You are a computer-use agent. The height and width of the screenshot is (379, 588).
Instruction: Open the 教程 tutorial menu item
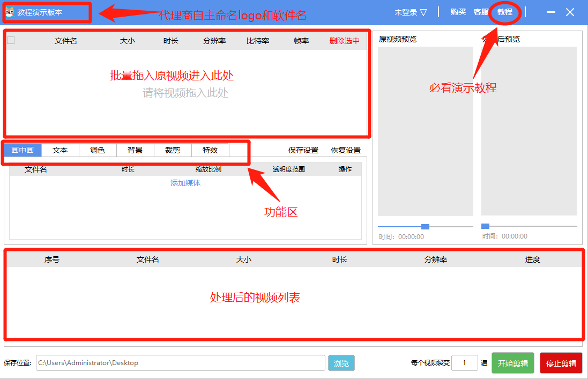tap(505, 12)
